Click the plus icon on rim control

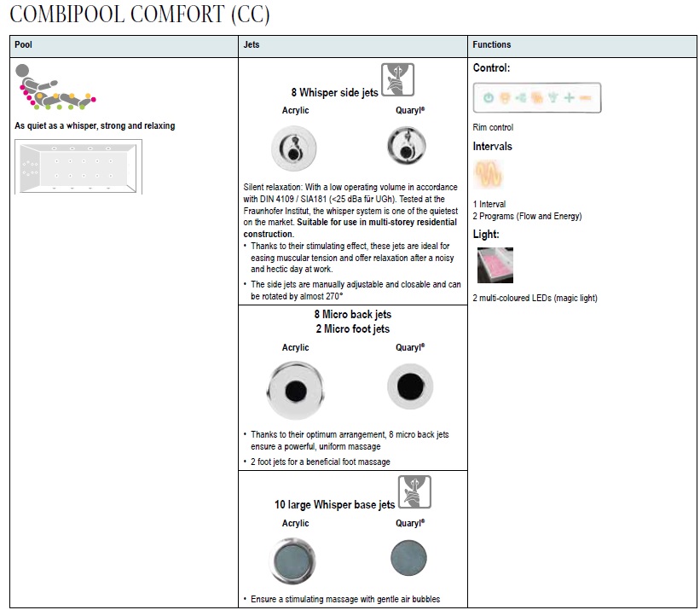tap(569, 98)
